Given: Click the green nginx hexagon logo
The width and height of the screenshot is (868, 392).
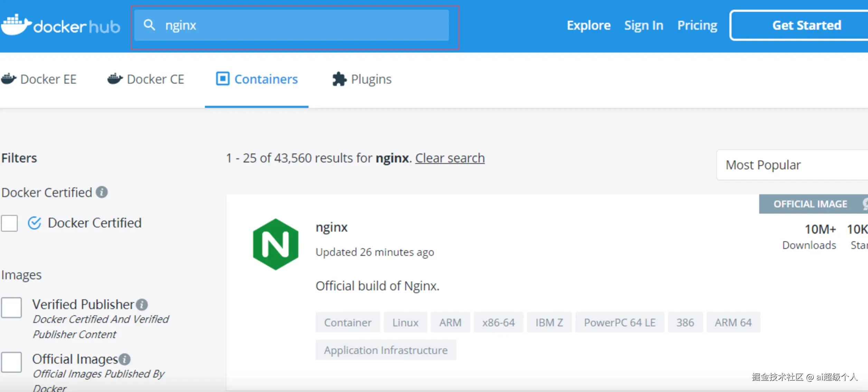Looking at the screenshot, I should pyautogui.click(x=275, y=244).
